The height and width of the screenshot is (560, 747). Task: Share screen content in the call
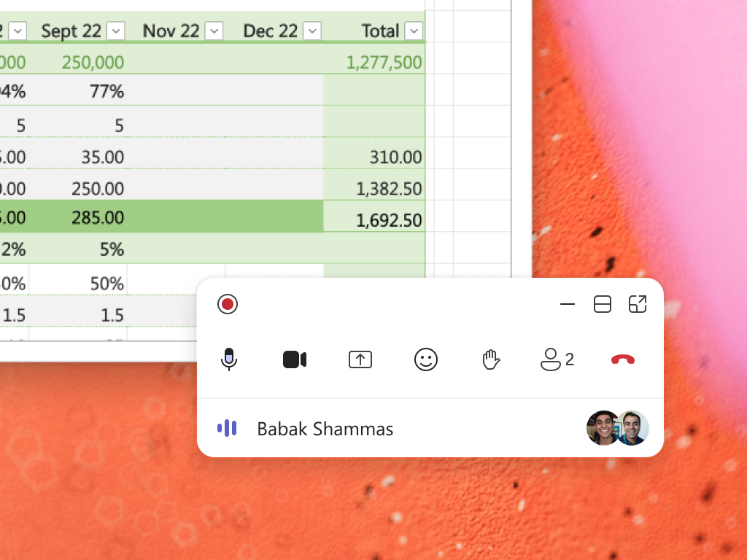click(x=360, y=359)
